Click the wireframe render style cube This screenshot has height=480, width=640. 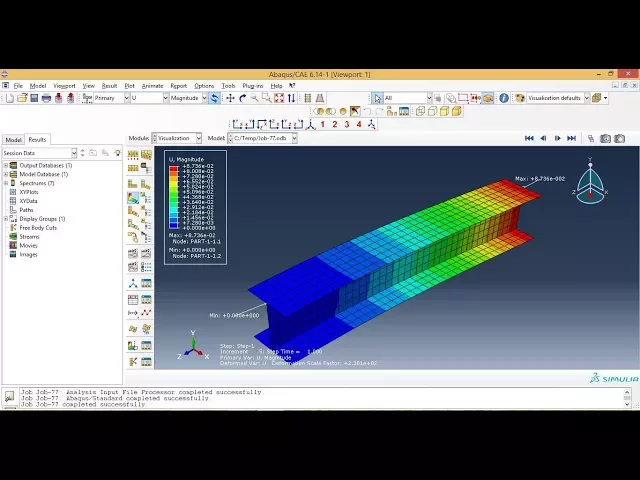(420, 111)
